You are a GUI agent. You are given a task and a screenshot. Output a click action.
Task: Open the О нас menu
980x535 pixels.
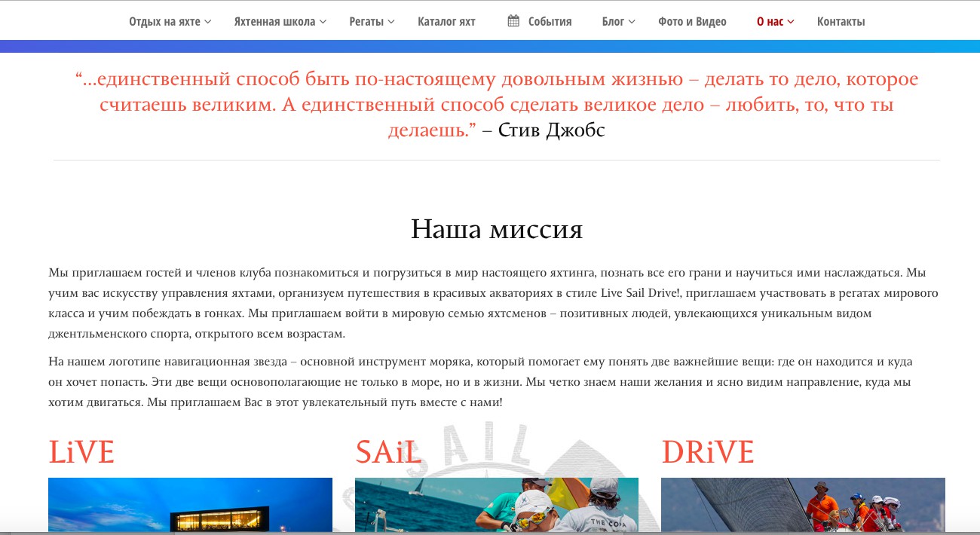pos(770,22)
